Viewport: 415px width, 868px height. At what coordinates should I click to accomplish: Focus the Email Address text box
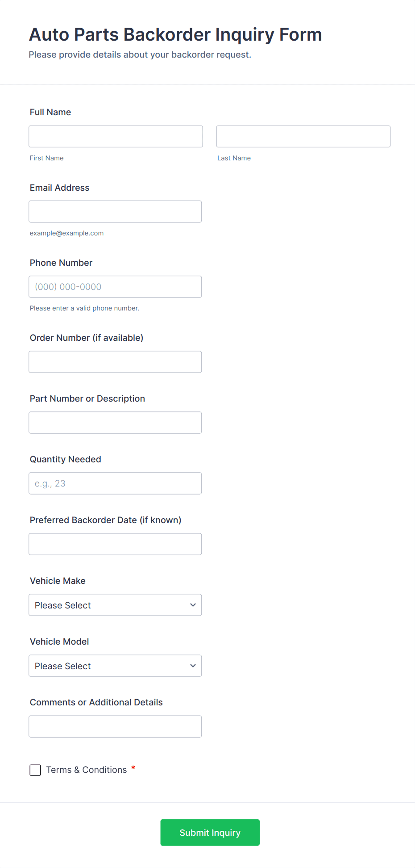point(115,211)
